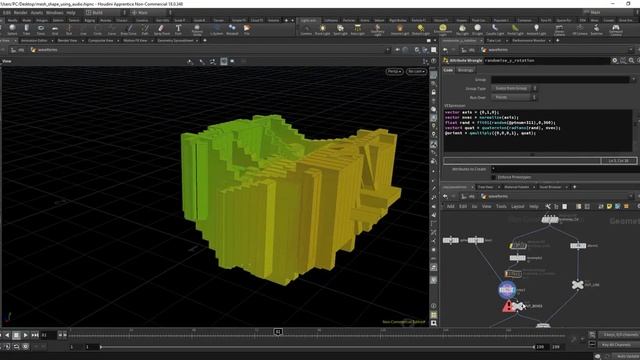Jump to the last frame button
640x360 pixels.
(35, 335)
